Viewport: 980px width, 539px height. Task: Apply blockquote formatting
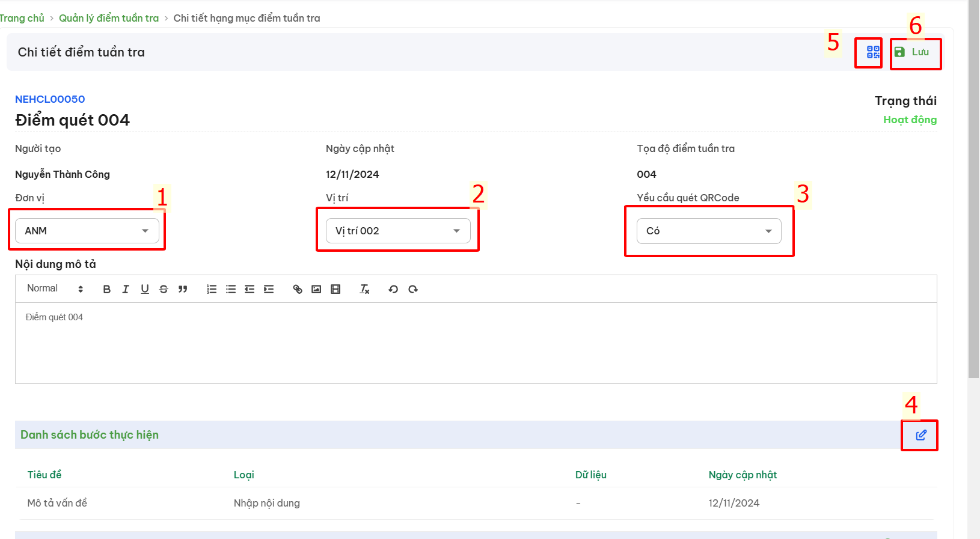point(183,289)
